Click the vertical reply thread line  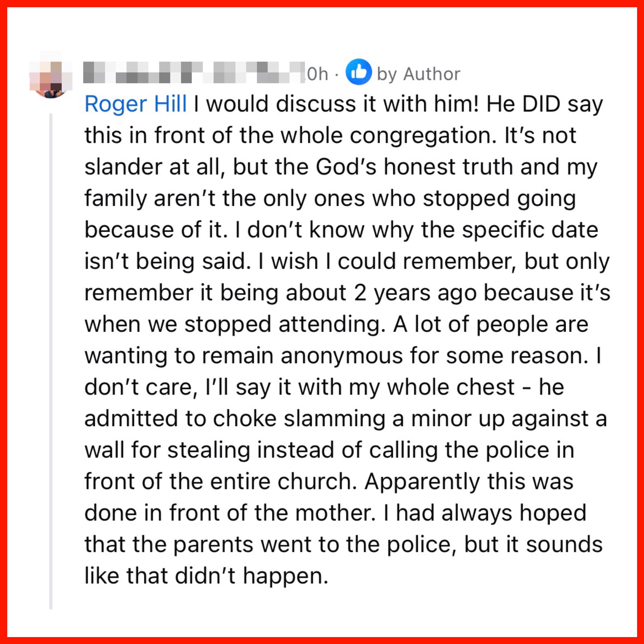click(51, 361)
